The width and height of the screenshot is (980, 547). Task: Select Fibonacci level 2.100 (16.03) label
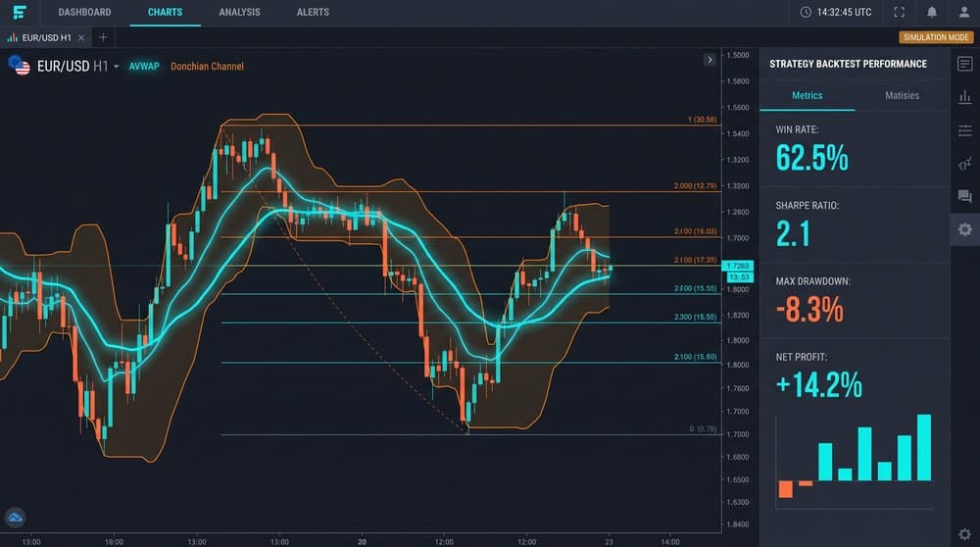pyautogui.click(x=695, y=231)
